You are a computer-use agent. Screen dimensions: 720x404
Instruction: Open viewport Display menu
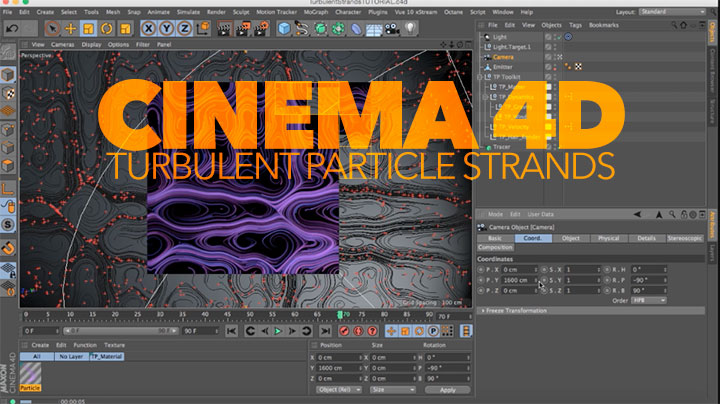pyautogui.click(x=91, y=45)
